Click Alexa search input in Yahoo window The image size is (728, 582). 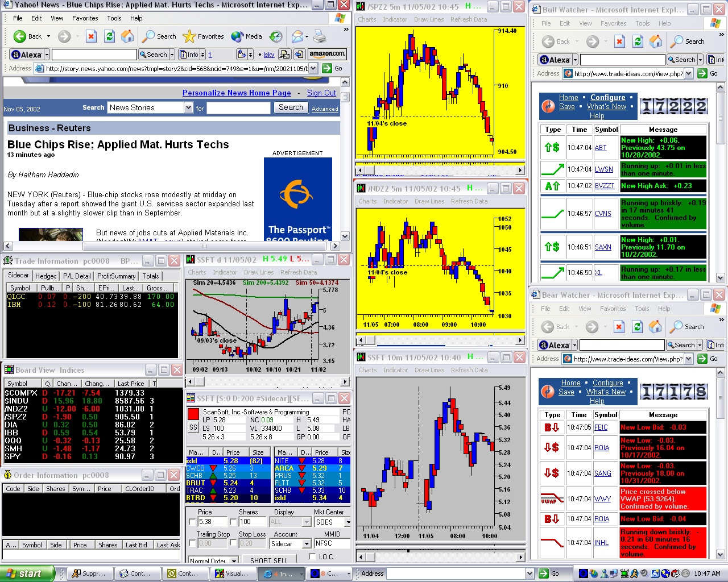[x=95, y=55]
